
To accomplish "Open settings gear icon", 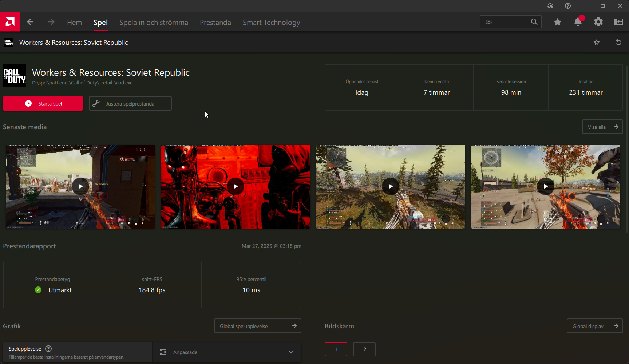I will (598, 22).
